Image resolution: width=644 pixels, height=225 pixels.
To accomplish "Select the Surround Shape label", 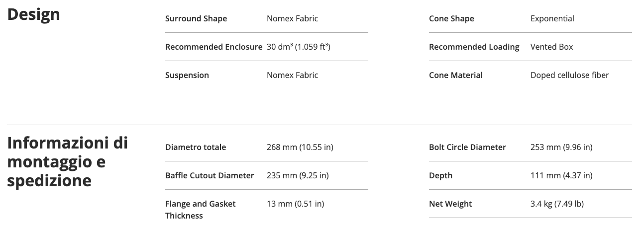I will coord(196,19).
